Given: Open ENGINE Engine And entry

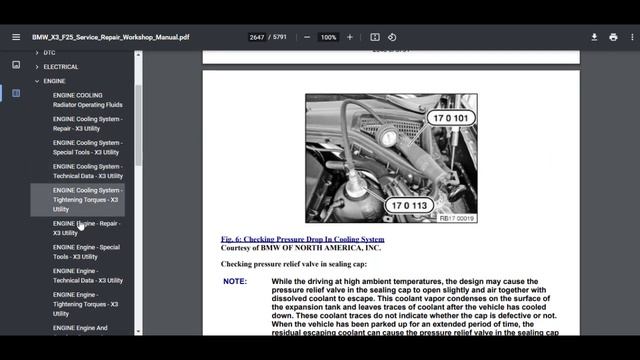Looking at the screenshot, I should (80, 328).
